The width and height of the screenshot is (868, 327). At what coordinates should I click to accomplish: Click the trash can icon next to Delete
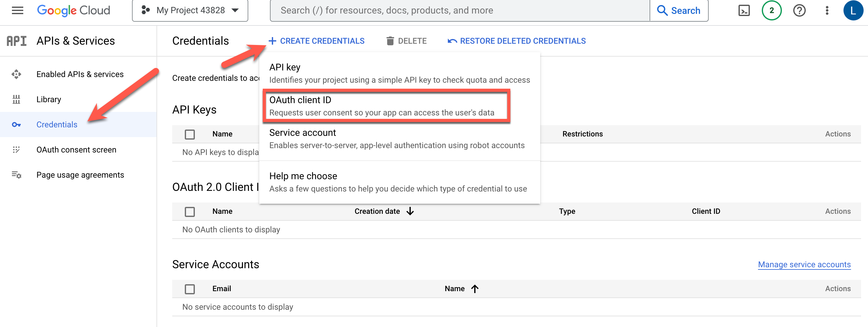(390, 41)
